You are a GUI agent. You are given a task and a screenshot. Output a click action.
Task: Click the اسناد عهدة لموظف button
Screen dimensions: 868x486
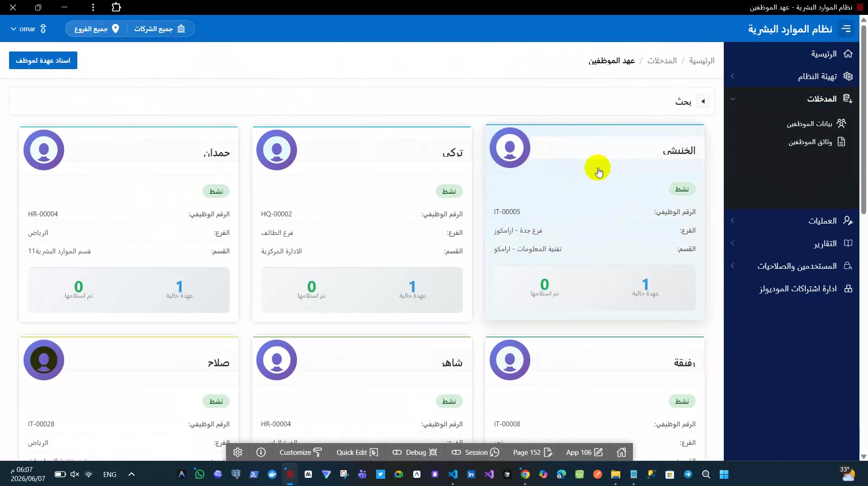[x=43, y=61]
